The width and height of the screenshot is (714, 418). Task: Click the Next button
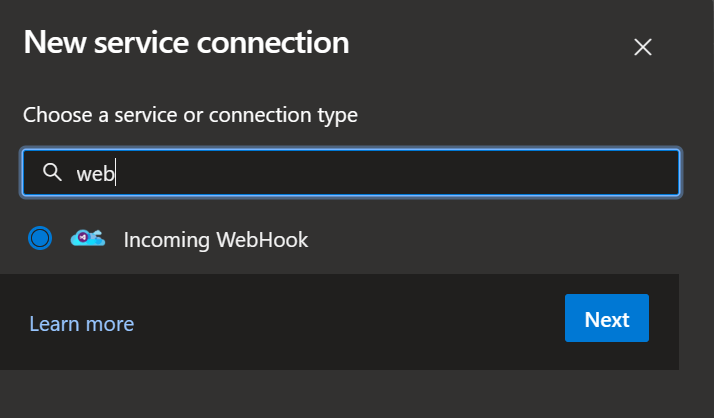point(606,319)
